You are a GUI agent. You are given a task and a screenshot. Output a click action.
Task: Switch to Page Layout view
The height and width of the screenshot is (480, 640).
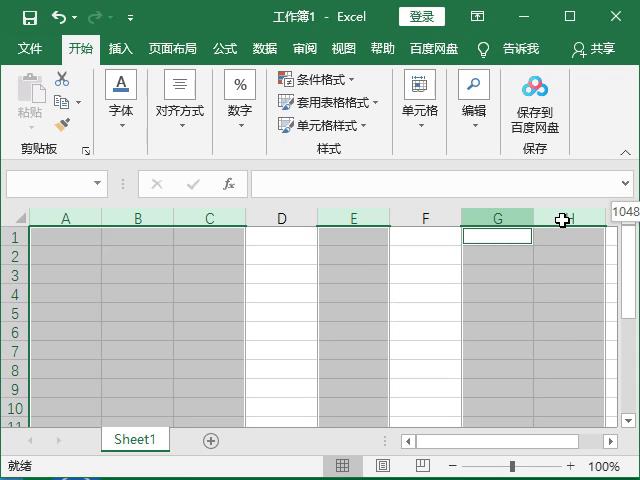pyautogui.click(x=382, y=466)
